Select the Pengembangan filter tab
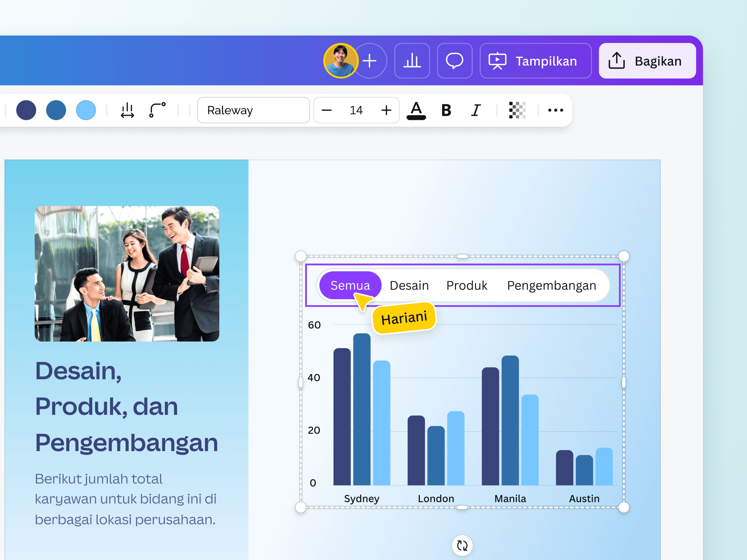 pos(552,285)
